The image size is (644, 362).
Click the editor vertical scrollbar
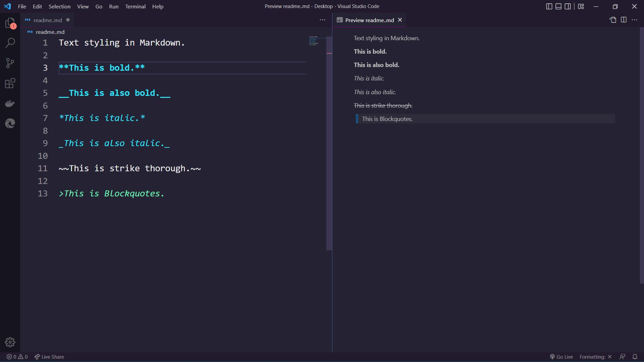(329, 143)
